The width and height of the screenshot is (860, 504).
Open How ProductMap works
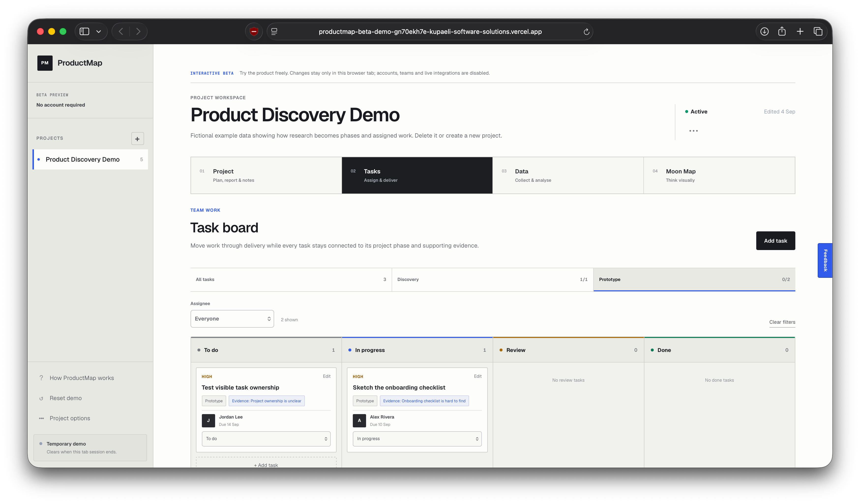tap(82, 378)
